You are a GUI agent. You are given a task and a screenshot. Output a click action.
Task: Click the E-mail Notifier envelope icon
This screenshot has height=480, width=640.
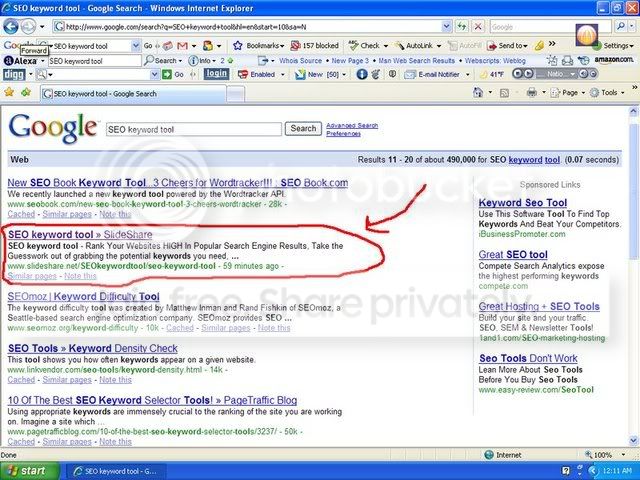[x=410, y=75]
